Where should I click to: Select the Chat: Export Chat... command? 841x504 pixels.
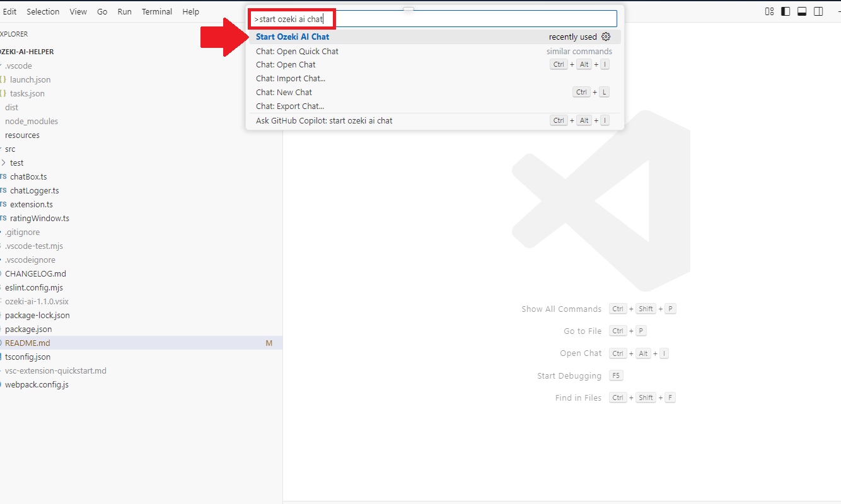(x=435, y=106)
